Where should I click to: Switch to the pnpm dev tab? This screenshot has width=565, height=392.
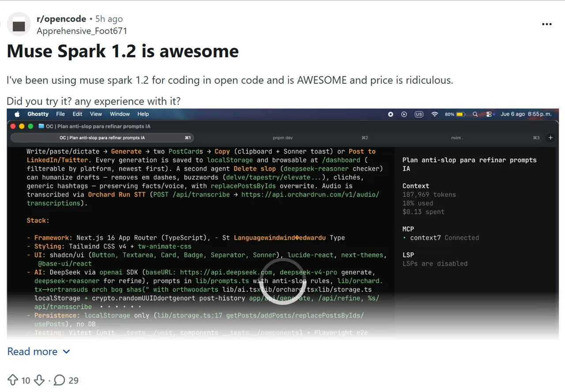click(282, 138)
